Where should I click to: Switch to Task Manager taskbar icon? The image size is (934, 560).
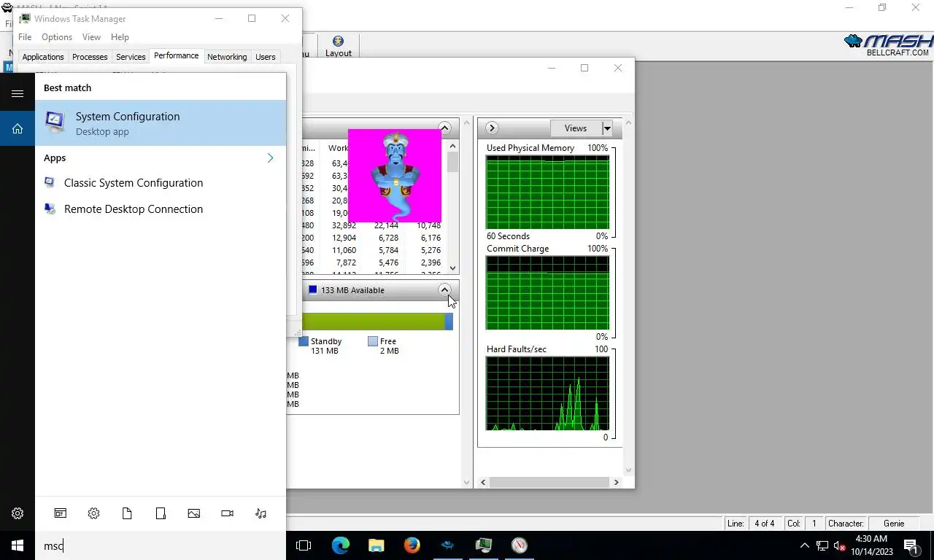[483, 545]
